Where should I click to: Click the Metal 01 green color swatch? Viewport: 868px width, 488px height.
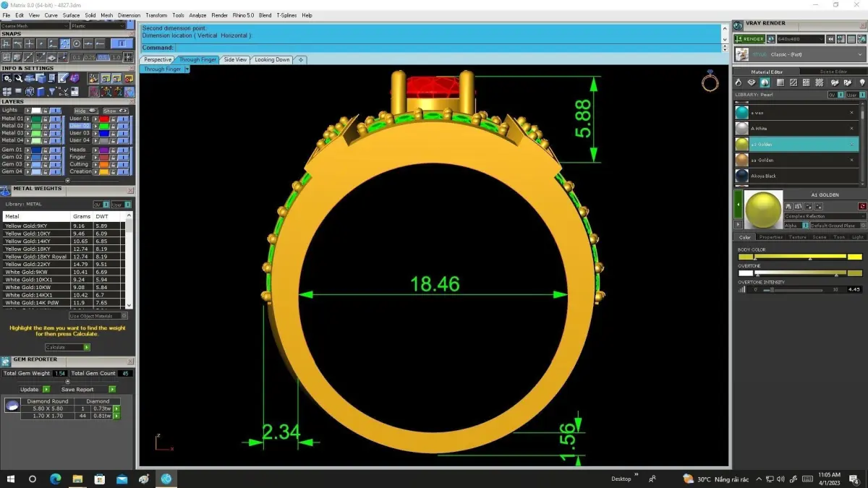pyautogui.click(x=36, y=119)
